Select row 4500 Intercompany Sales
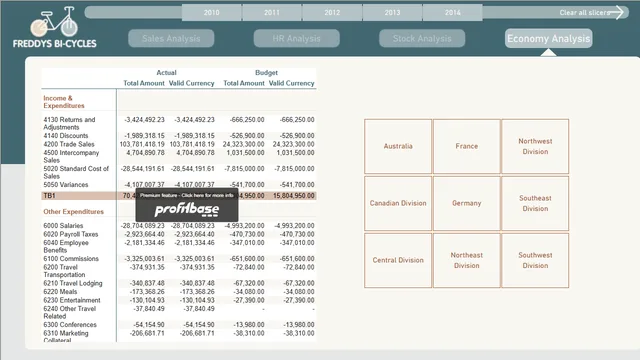This screenshot has width=640, height=360. click(x=179, y=156)
